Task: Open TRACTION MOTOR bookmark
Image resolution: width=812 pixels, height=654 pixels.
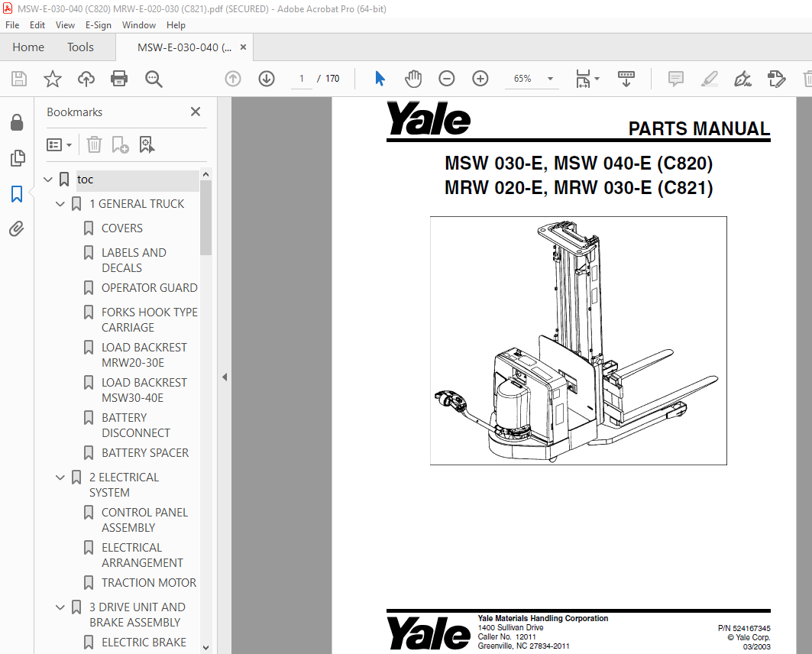Action: click(x=149, y=583)
